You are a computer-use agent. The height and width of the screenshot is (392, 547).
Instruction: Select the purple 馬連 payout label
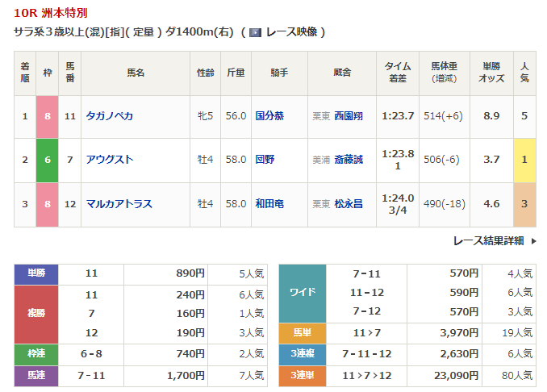[36, 375]
